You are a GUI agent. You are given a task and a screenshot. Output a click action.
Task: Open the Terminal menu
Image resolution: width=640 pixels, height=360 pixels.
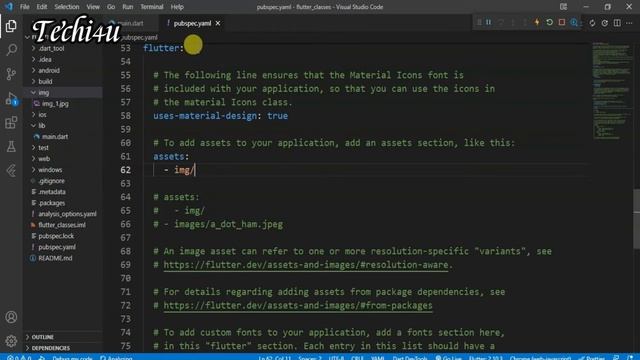[151, 7]
